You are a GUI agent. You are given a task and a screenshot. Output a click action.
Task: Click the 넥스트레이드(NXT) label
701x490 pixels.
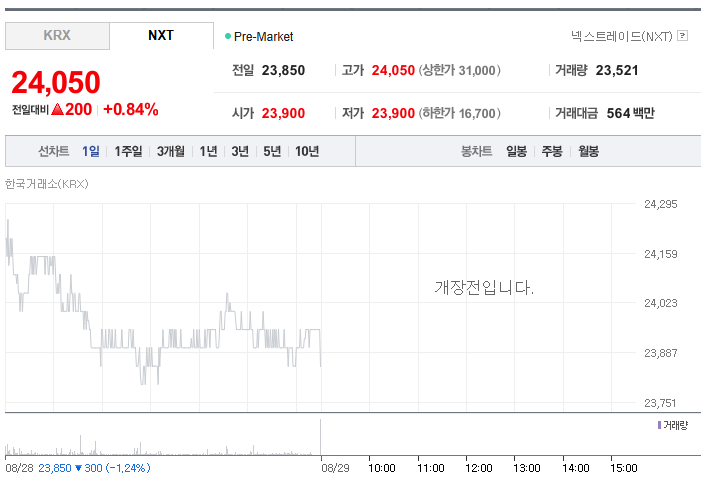click(621, 36)
